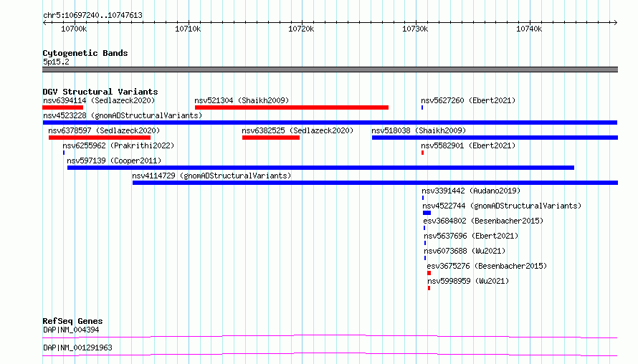Screen dimensions: 638x364
Task: Select the red marker under esv3675276
Action: (429, 273)
